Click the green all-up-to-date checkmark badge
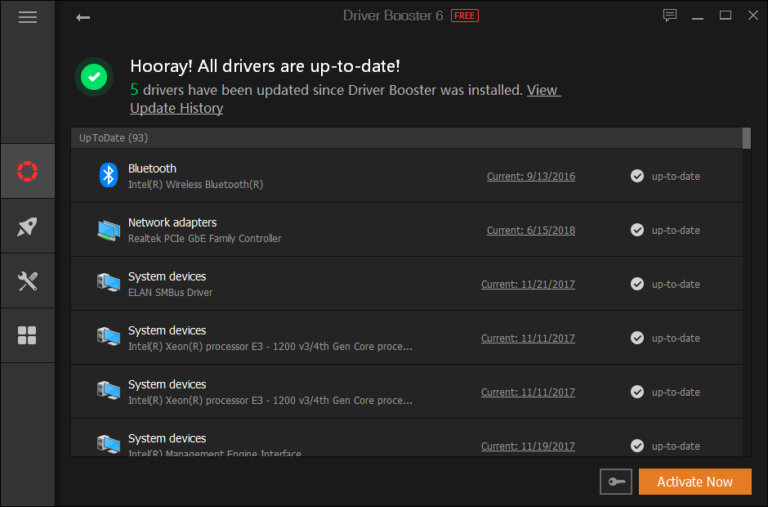The height and width of the screenshot is (507, 768). [x=94, y=76]
